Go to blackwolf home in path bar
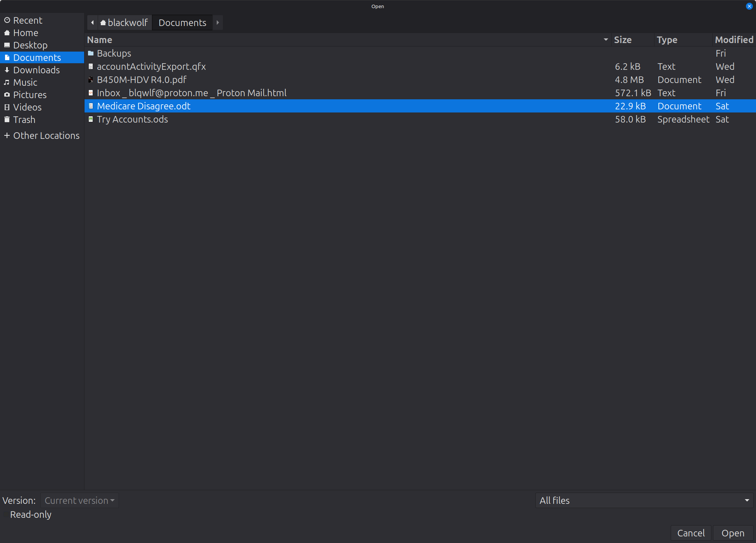The height and width of the screenshot is (543, 756). point(124,22)
